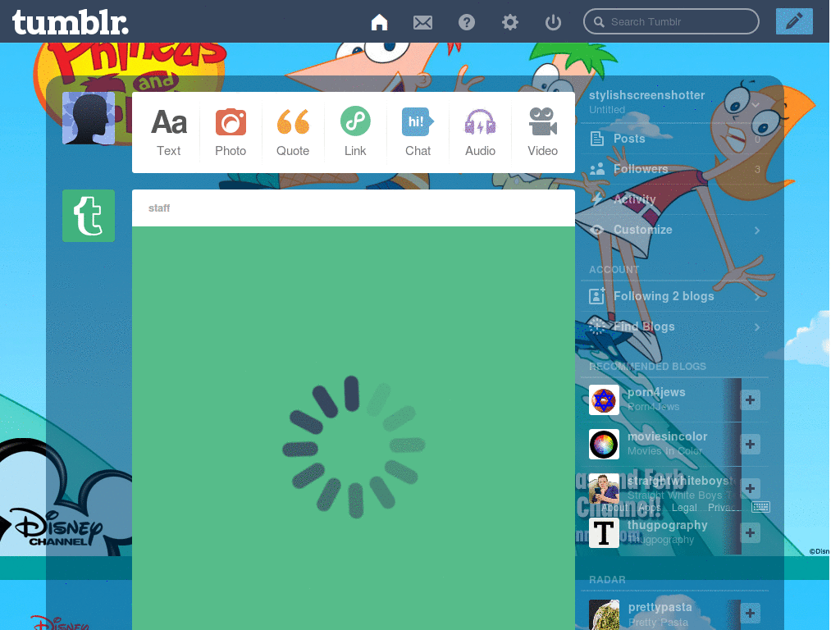Follow thugpography with the plus button
The image size is (840, 630).
pos(750,532)
